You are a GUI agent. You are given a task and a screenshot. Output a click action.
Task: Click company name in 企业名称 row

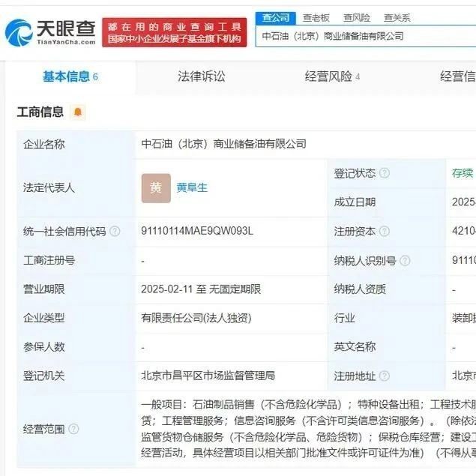click(x=223, y=144)
